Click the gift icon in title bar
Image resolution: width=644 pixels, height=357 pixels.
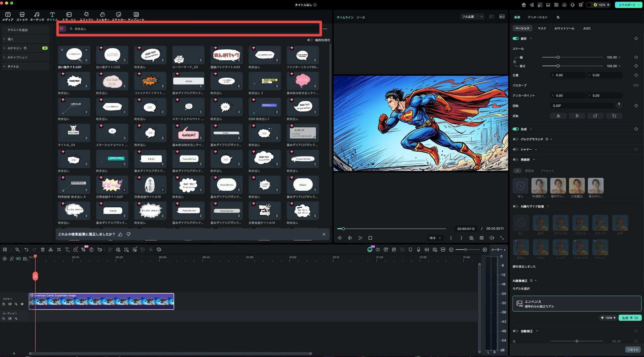524,5
